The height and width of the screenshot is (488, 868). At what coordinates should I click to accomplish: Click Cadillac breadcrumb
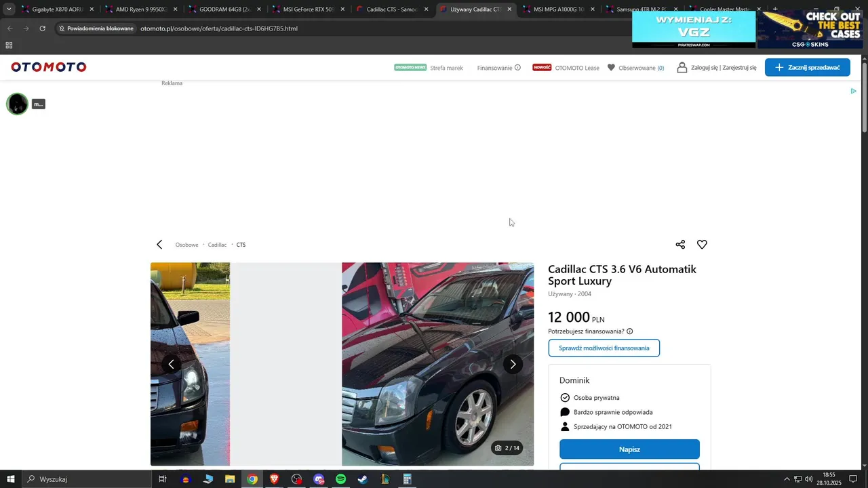pyautogui.click(x=217, y=245)
